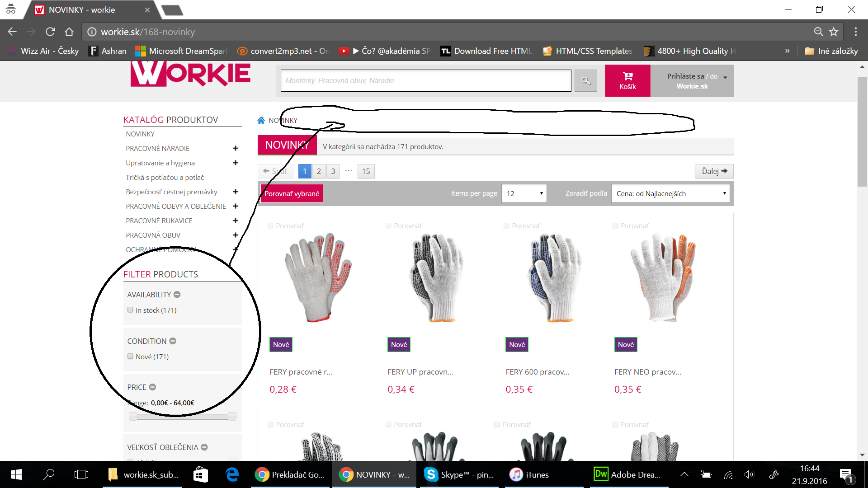This screenshot has height=488, width=868.
Task: Expand the PRACOVNÉ NÁRADIE category
Action: coord(235,148)
